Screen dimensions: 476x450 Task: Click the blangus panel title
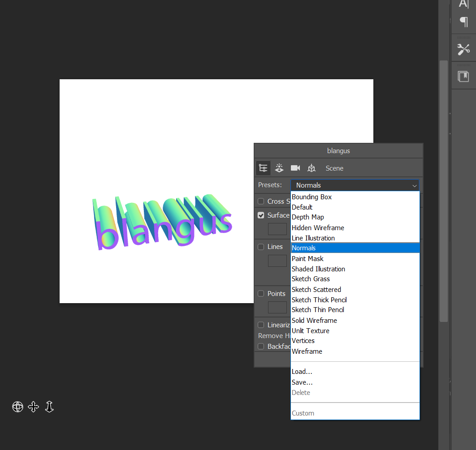point(338,151)
